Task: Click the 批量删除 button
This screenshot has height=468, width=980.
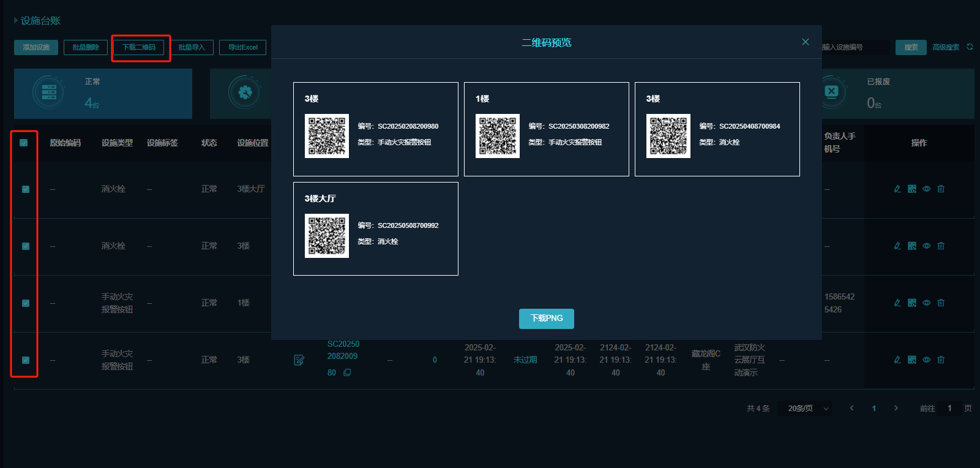Action: coord(86,47)
